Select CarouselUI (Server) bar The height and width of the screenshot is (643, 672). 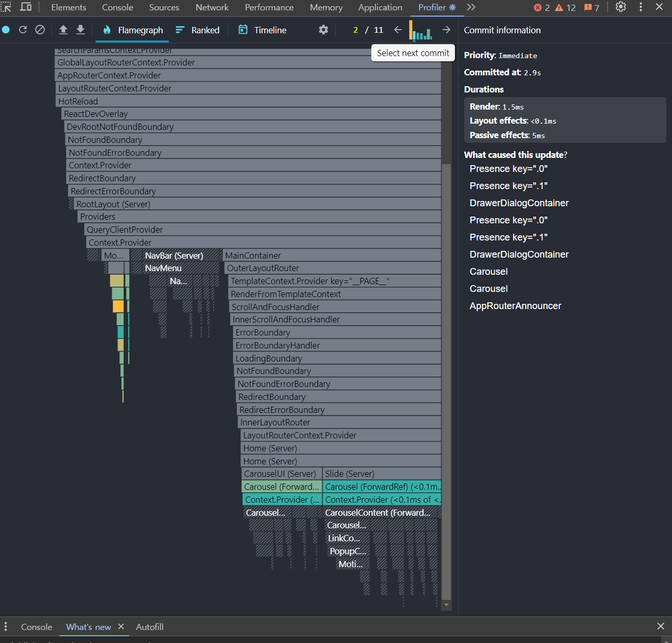[281, 474]
